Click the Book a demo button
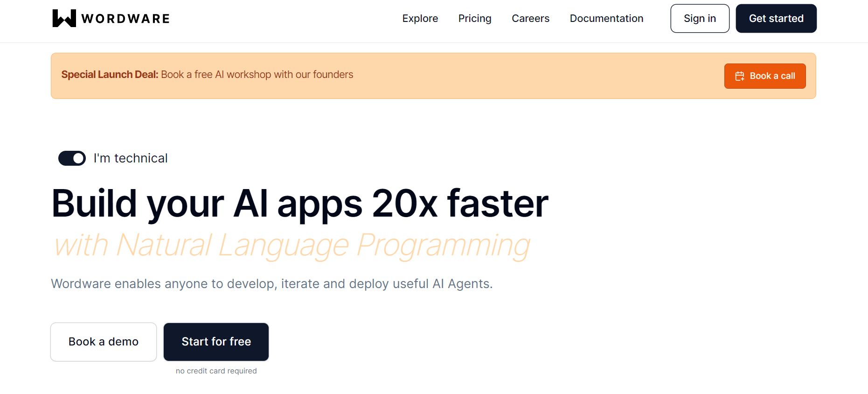Screen dimensions: 868x394 click(x=104, y=342)
